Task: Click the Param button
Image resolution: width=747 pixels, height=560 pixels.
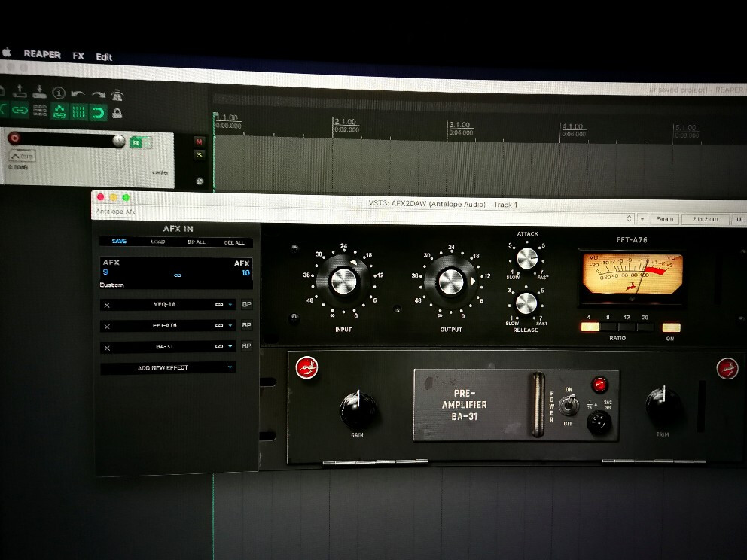Action: 665,218
